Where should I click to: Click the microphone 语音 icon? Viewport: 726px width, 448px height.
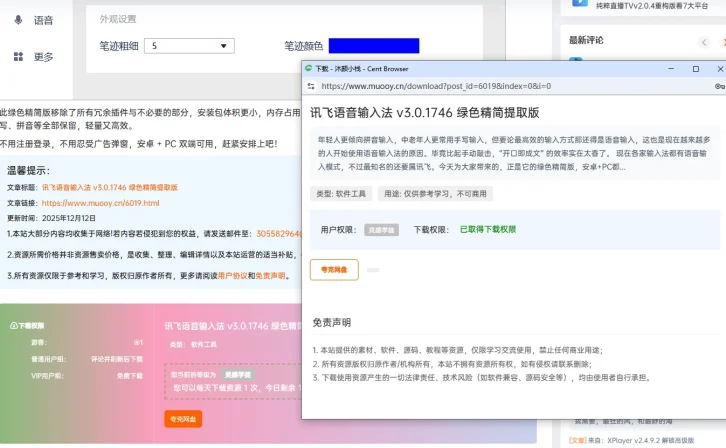[x=18, y=20]
